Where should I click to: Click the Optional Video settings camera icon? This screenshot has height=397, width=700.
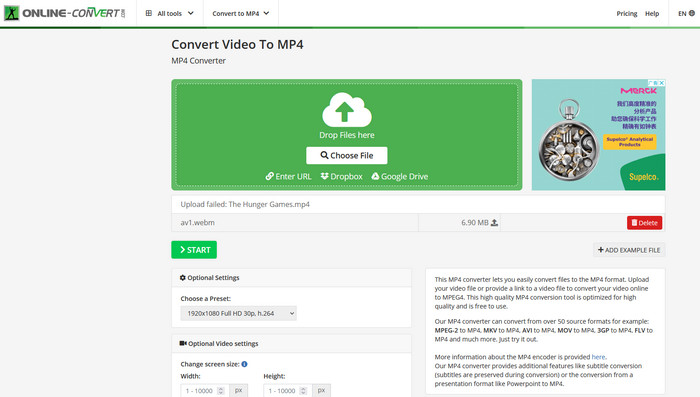click(x=183, y=343)
